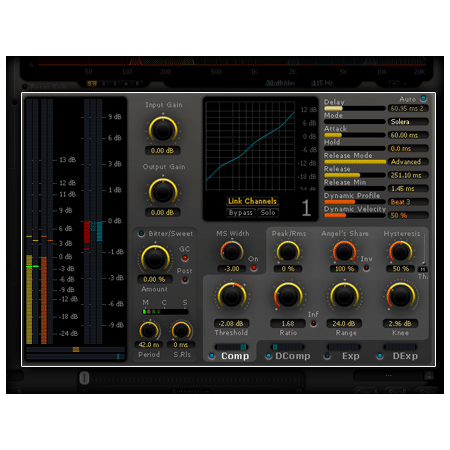Click the Output Gain knob
450x450 pixels.
163,192
